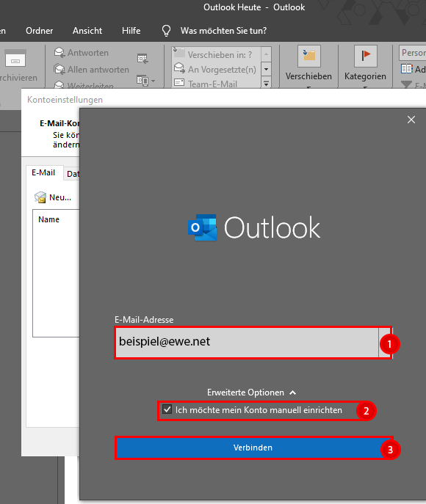The image size is (426, 504).
Task: Select the E-Mail tab in Kontoeinstellungen
Action: click(x=43, y=172)
